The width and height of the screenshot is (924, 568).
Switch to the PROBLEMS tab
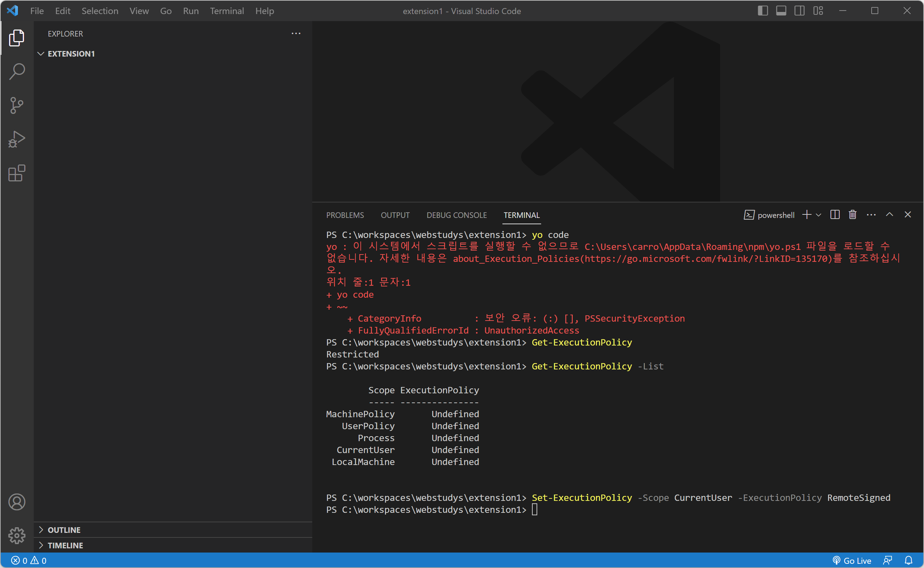tap(345, 215)
